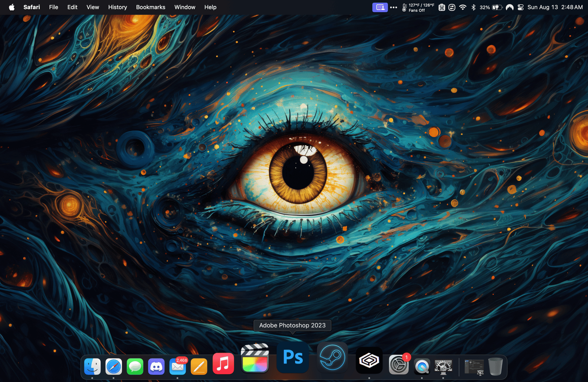
Task: Open the Safari application menu
Action: pyautogui.click(x=32, y=7)
